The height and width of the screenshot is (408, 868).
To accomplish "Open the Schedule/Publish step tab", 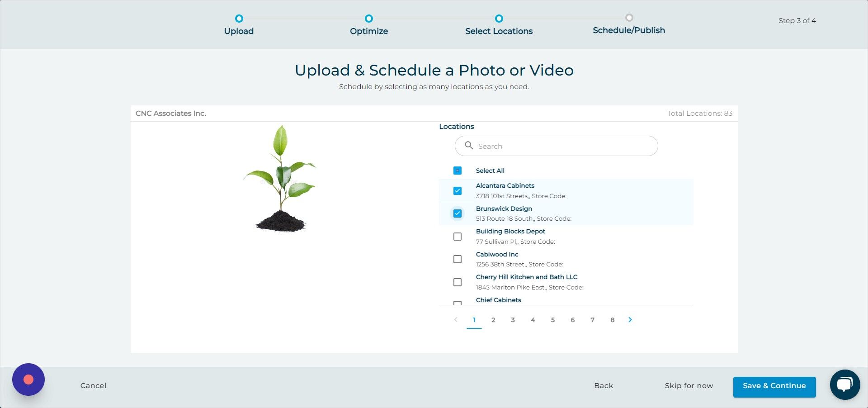I will pos(629,30).
